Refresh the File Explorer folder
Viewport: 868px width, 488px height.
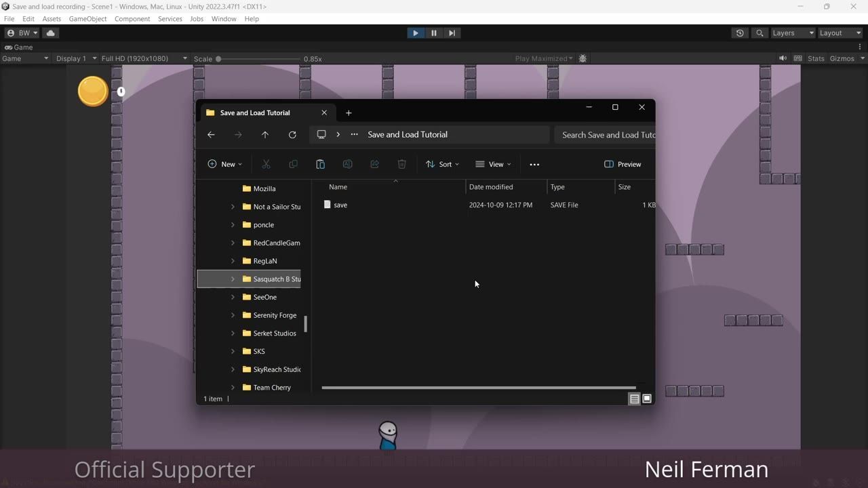pos(292,134)
